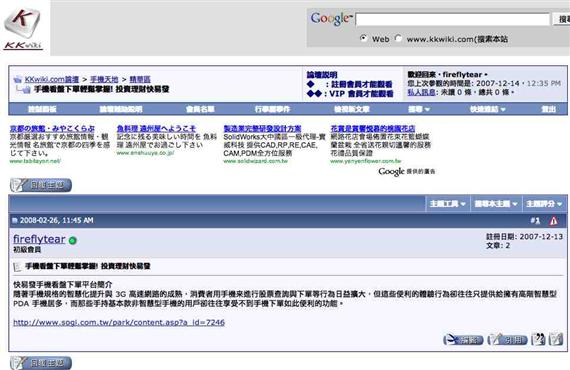
Task: Open the 魚料理 遠州屋 ad link
Action: [156, 128]
